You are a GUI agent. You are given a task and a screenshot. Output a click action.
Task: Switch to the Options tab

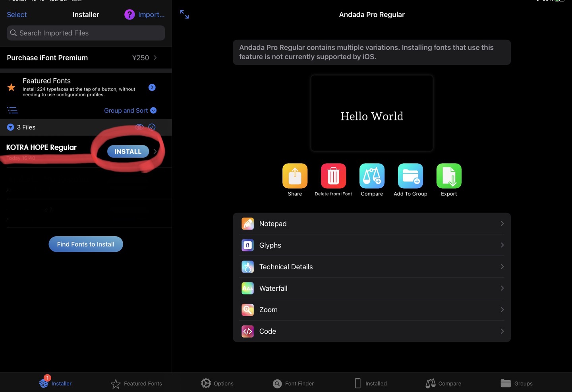point(217,383)
